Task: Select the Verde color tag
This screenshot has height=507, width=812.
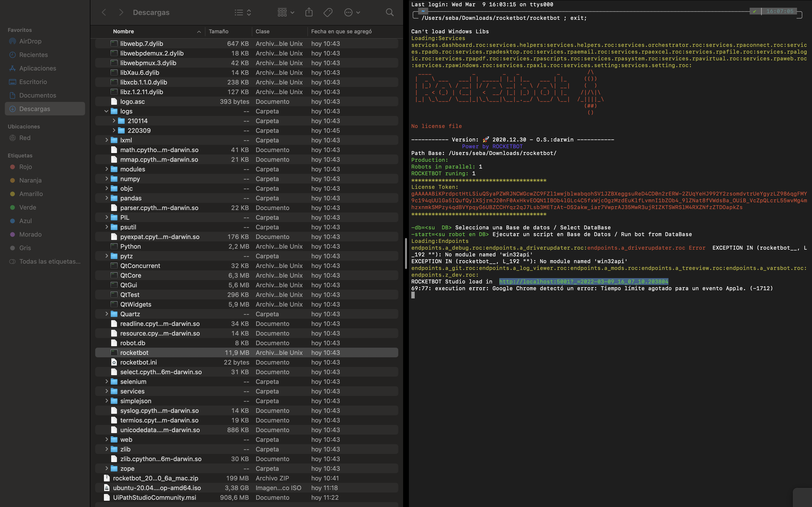Action: coord(28,208)
